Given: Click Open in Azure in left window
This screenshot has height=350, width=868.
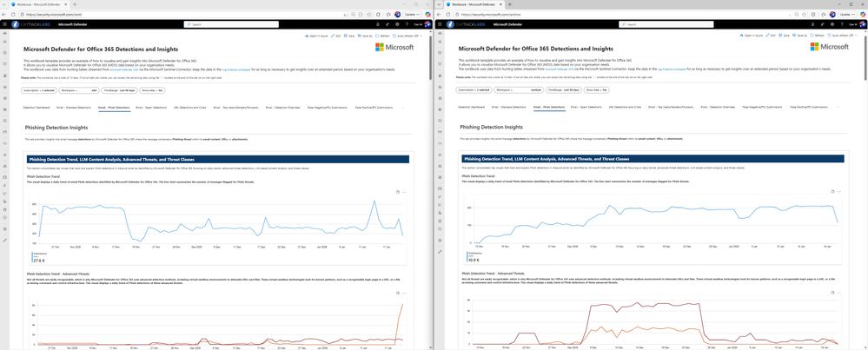Looking at the screenshot, I should click(x=316, y=36).
